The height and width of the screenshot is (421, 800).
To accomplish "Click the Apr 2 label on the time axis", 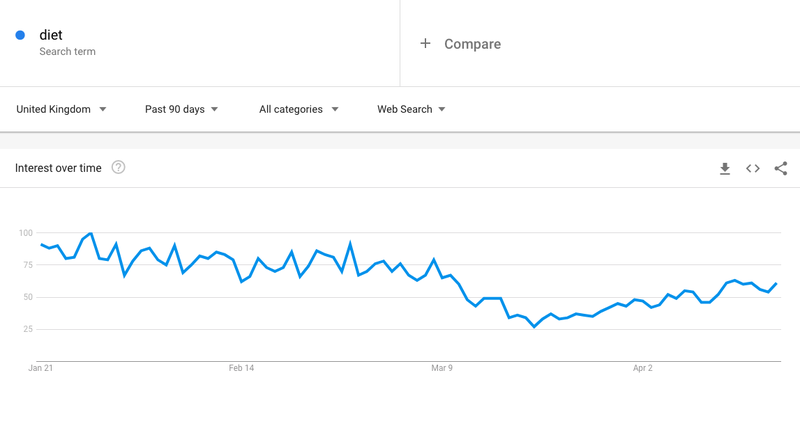I will [643, 368].
